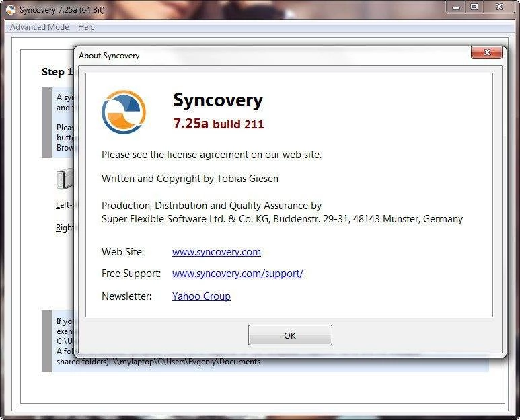
Task: Open the Help menu
Action: 86,27
